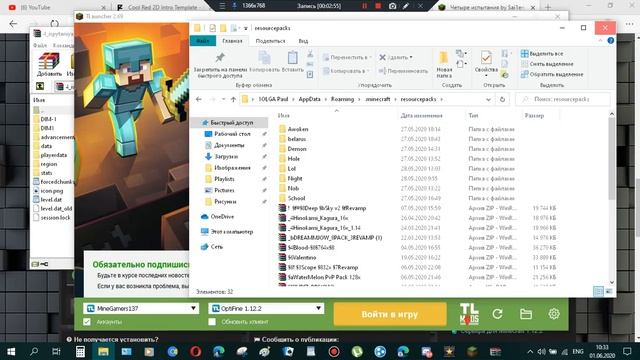
Task: Click recorder pencil draw icon
Action: [406, 6]
